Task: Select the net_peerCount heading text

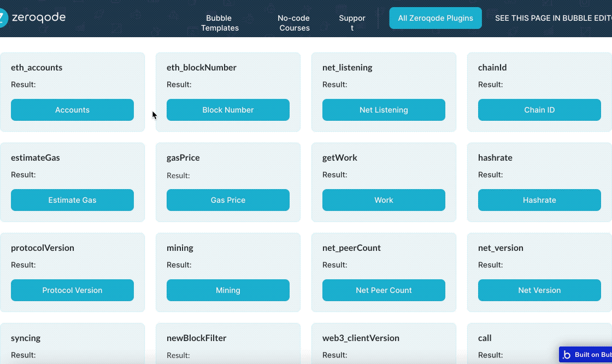Action: tap(351, 248)
